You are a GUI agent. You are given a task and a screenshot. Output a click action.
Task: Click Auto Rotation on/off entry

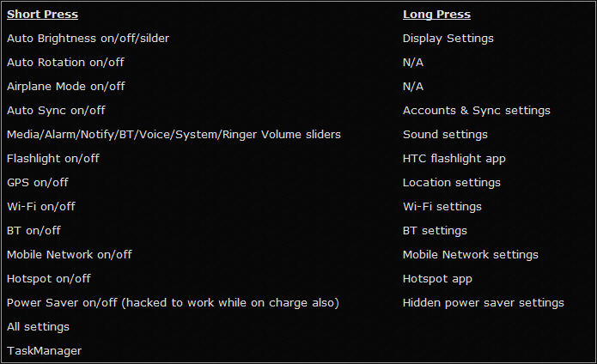click(x=65, y=63)
